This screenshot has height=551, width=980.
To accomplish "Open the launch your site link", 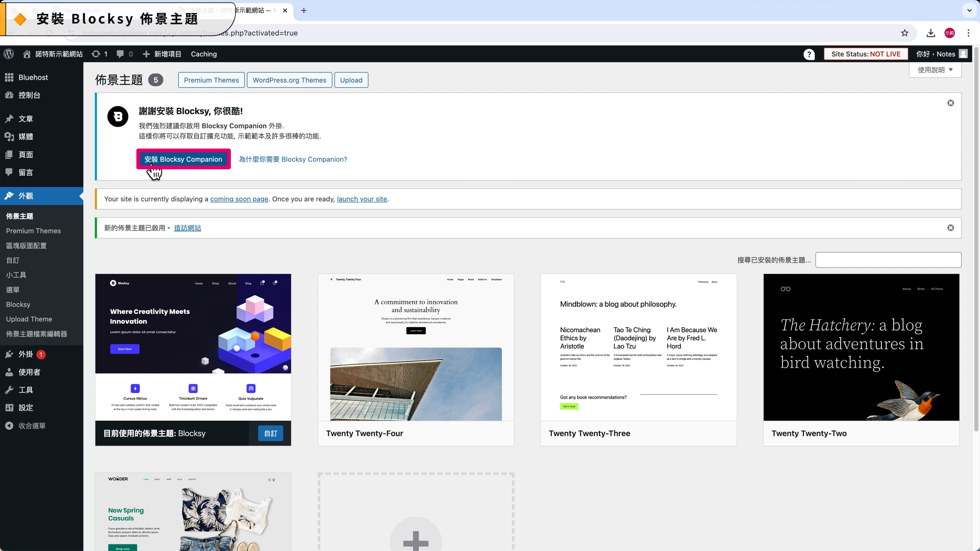I will (x=362, y=199).
